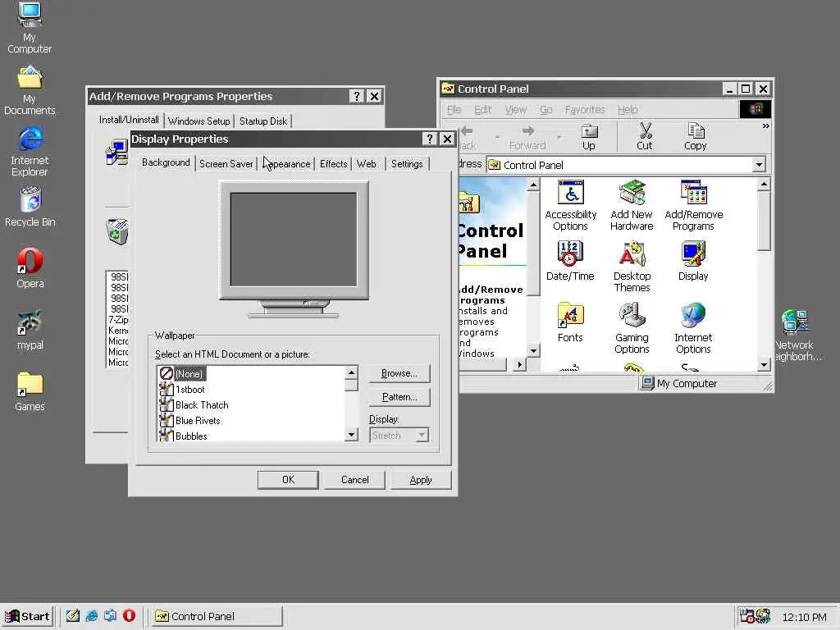Select the mypal desktop shortcut

click(x=30, y=330)
